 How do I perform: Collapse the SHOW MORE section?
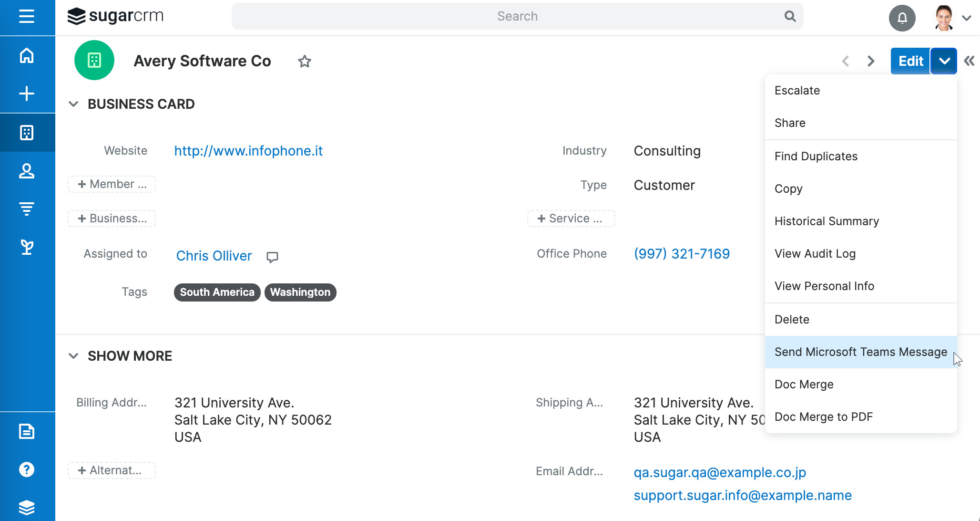tap(73, 355)
